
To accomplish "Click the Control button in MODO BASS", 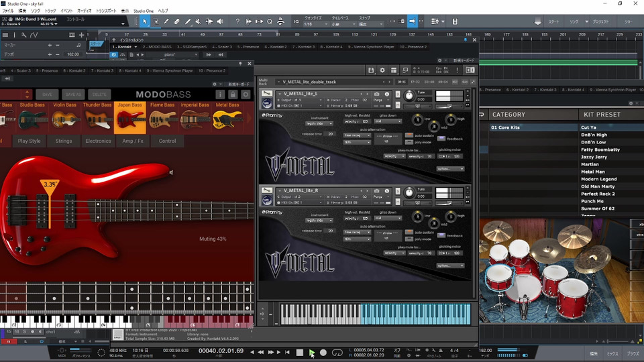I will [167, 141].
